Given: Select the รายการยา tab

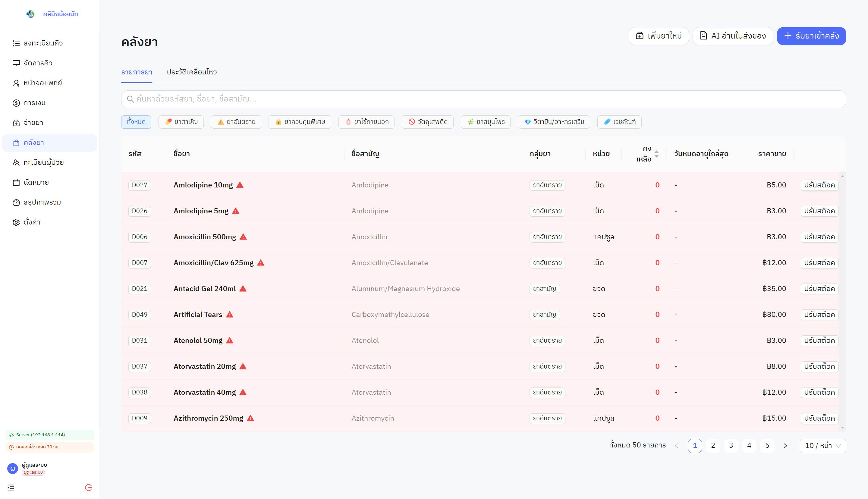Looking at the screenshot, I should click(137, 72).
